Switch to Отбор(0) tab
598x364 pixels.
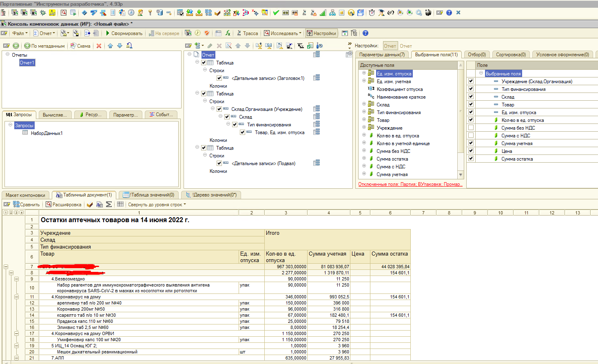click(477, 55)
